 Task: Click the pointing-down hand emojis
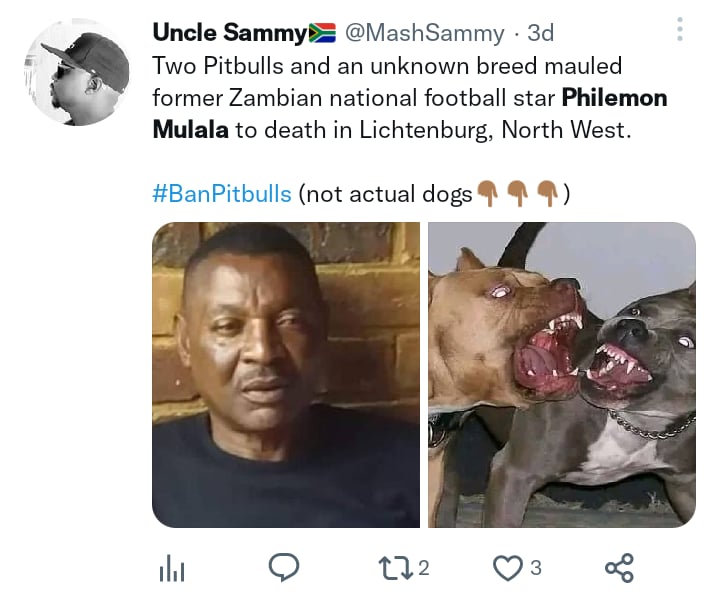click(517, 193)
